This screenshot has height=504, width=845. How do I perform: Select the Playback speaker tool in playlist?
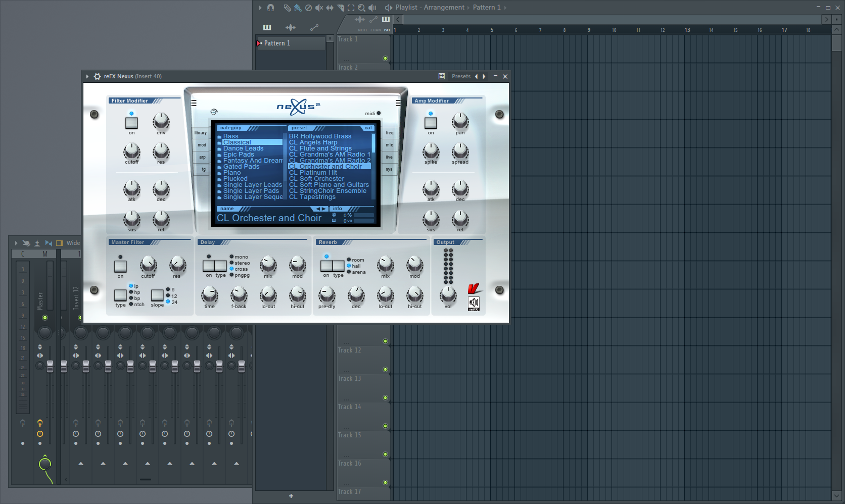(x=372, y=8)
